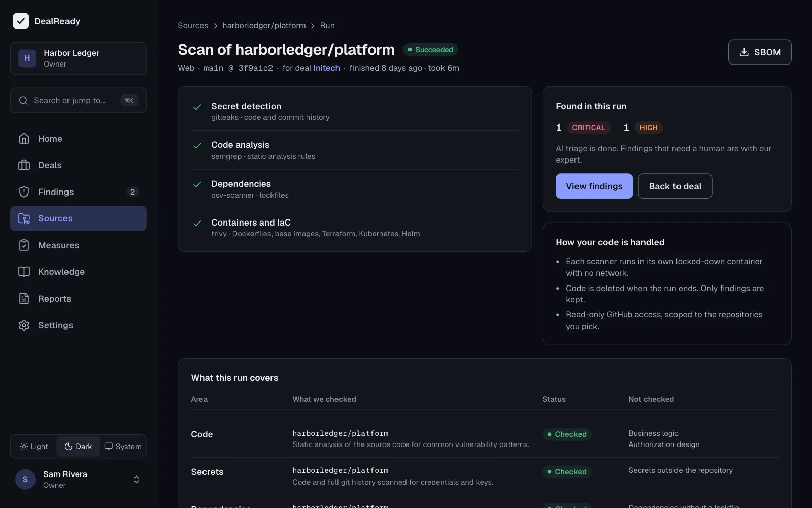This screenshot has width=812, height=508.
Task: Click commit hash 3f9a1c2
Action: [x=255, y=68]
